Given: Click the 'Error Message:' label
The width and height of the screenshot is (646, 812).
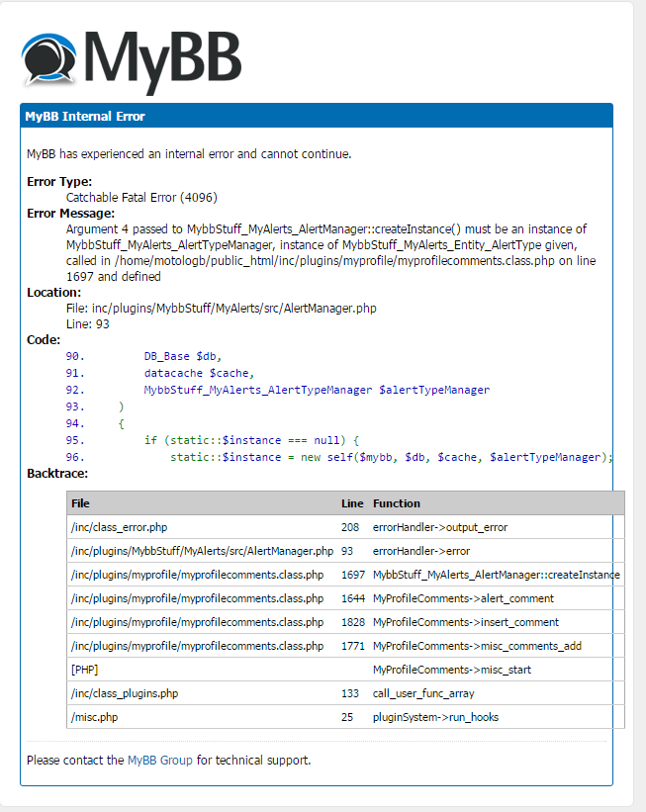Looking at the screenshot, I should point(70,214).
